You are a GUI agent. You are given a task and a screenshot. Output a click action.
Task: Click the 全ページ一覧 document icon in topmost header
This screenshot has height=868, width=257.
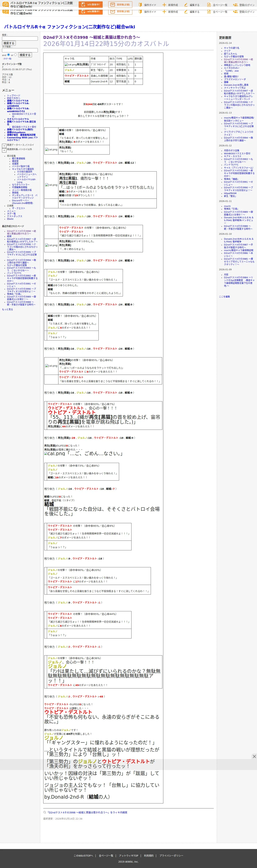209,5
